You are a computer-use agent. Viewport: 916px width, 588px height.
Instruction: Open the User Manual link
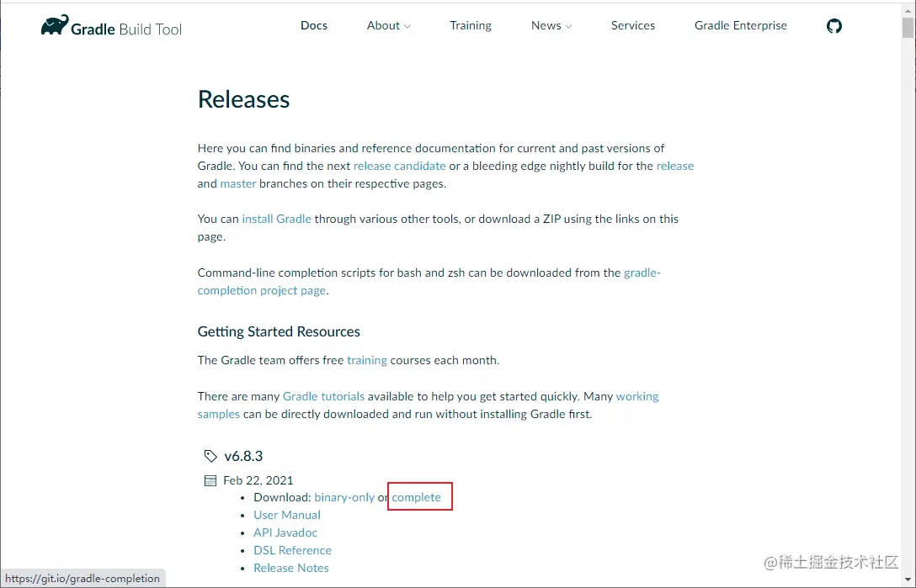point(287,515)
